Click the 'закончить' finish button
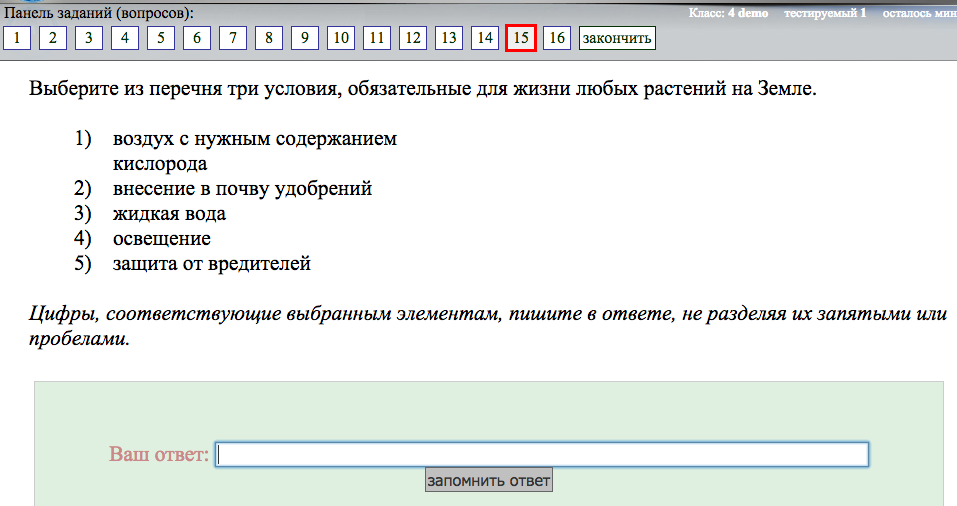957x506 pixels. (x=617, y=38)
